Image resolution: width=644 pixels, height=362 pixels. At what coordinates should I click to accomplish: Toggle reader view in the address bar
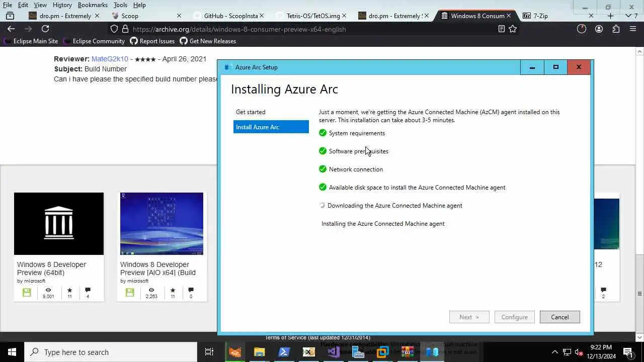click(501, 29)
